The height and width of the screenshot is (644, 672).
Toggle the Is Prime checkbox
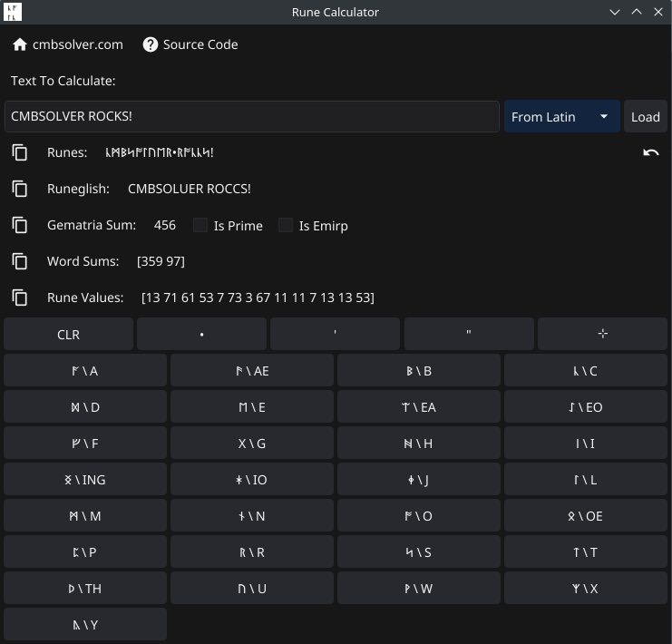point(200,225)
